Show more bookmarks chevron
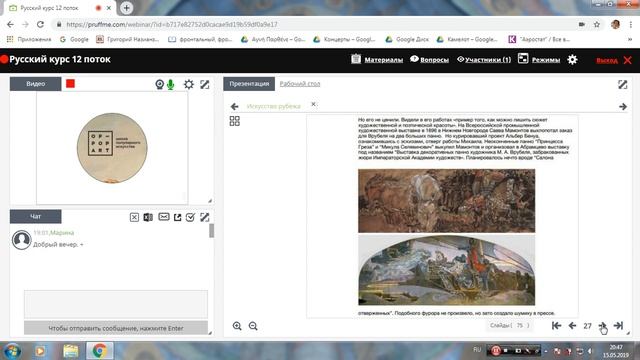This screenshot has height=360, width=640. [629, 39]
